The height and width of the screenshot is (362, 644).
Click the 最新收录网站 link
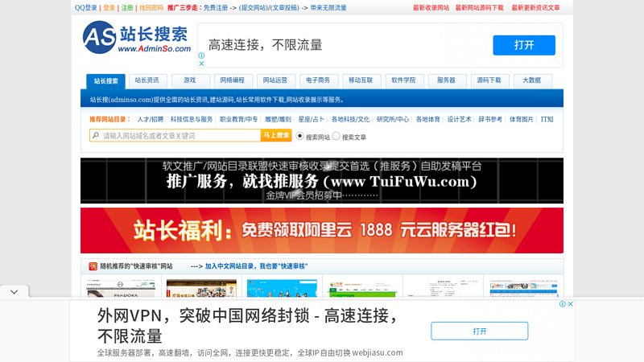click(x=431, y=8)
